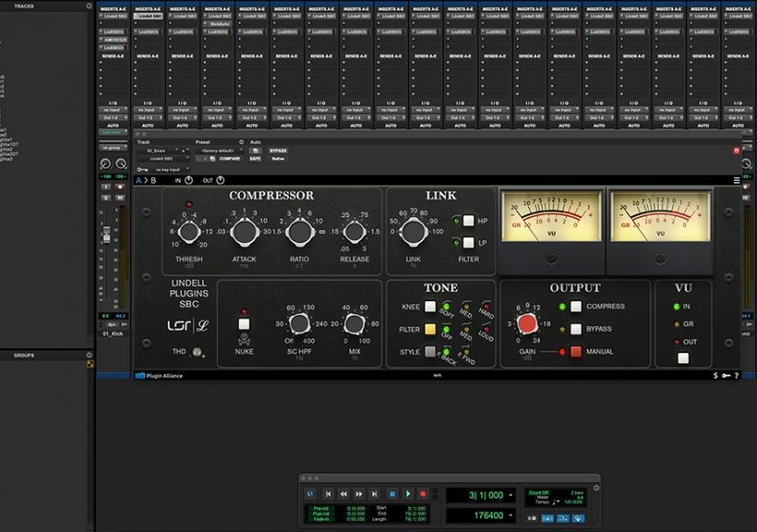Enable the BYPASS switch in Output section

(576, 329)
